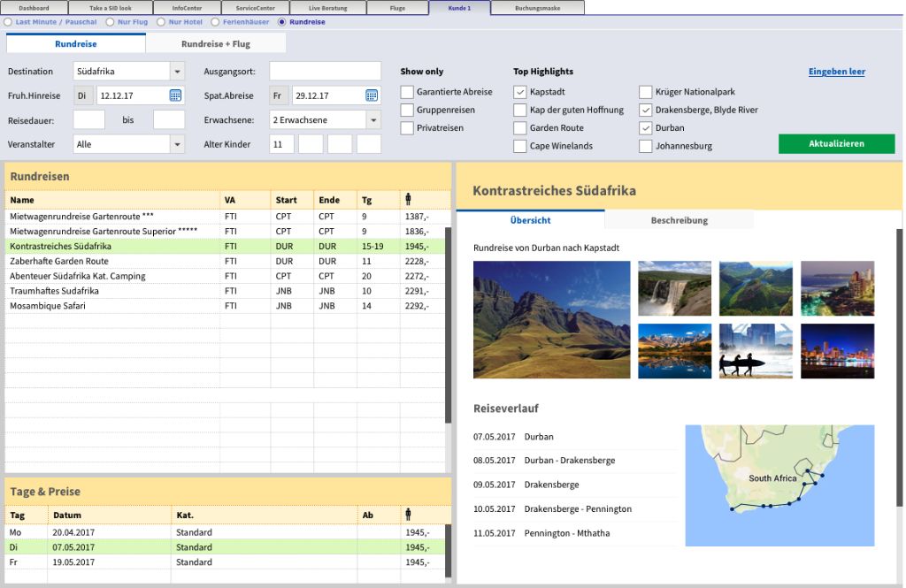Open the waterfall thumbnail image
Image resolution: width=906 pixels, height=588 pixels.
(x=674, y=287)
